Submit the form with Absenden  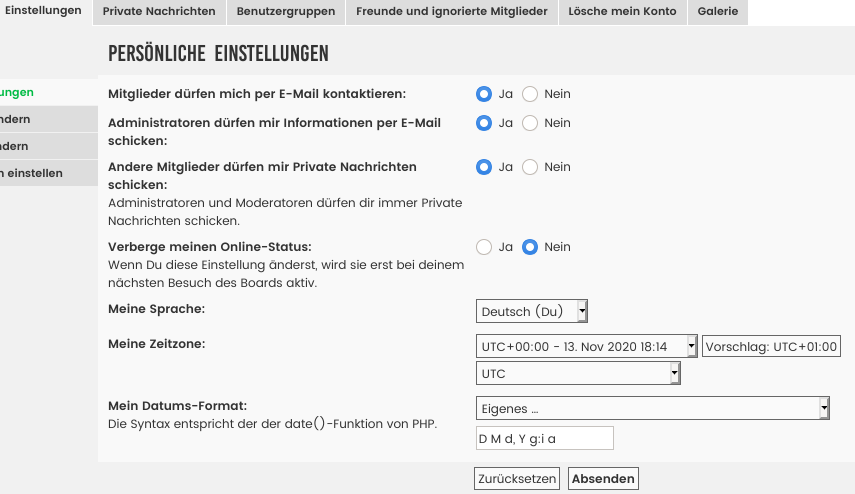pos(603,479)
